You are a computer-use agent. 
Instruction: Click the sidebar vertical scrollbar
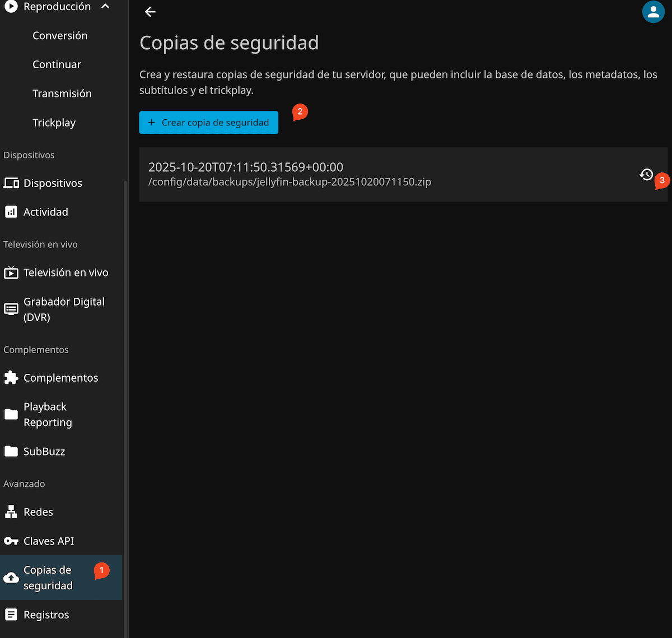pyautogui.click(x=125, y=392)
